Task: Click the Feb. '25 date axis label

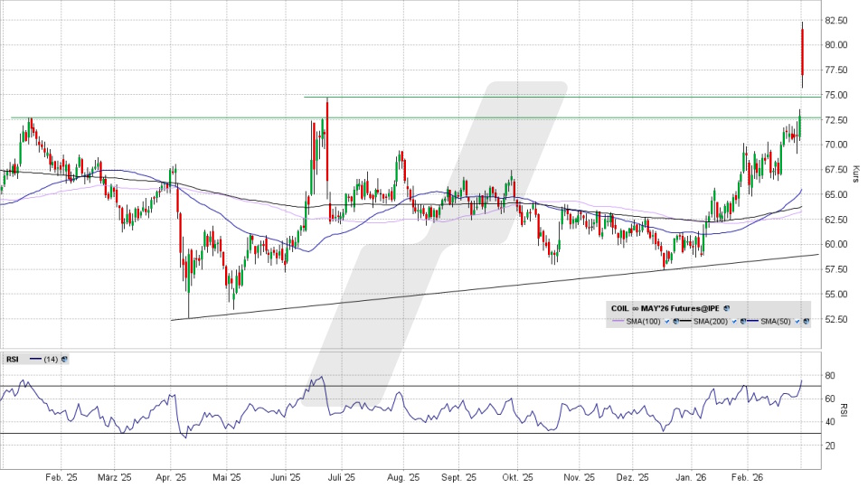Action: click(x=61, y=477)
